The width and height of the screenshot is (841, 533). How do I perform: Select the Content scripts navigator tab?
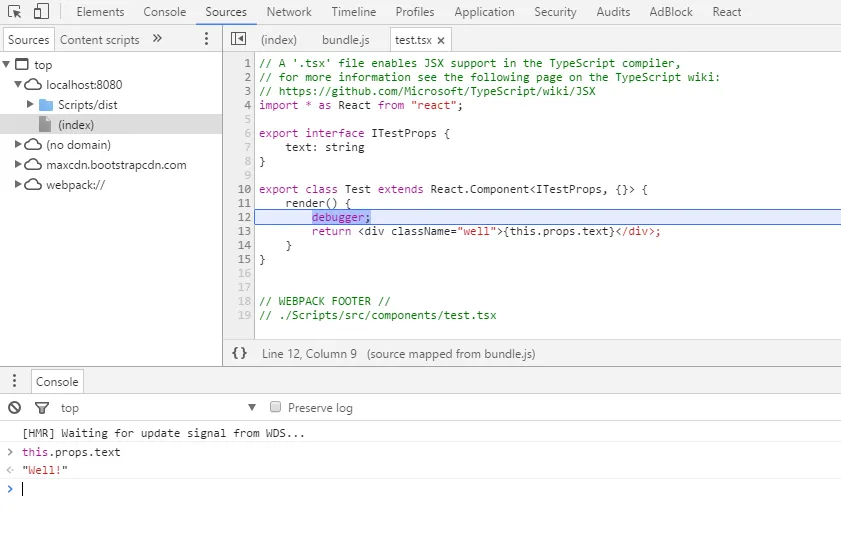pyautogui.click(x=99, y=40)
